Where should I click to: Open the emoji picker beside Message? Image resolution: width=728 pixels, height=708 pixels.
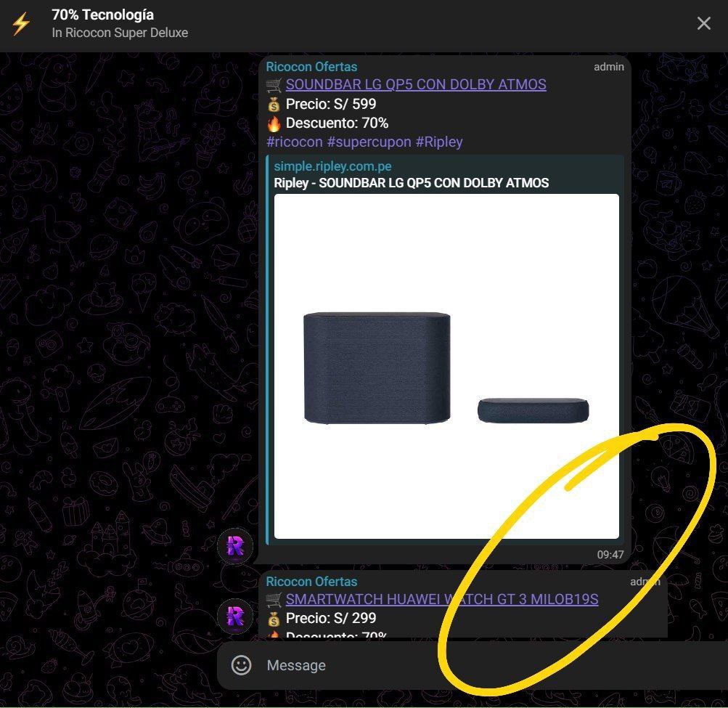242,665
